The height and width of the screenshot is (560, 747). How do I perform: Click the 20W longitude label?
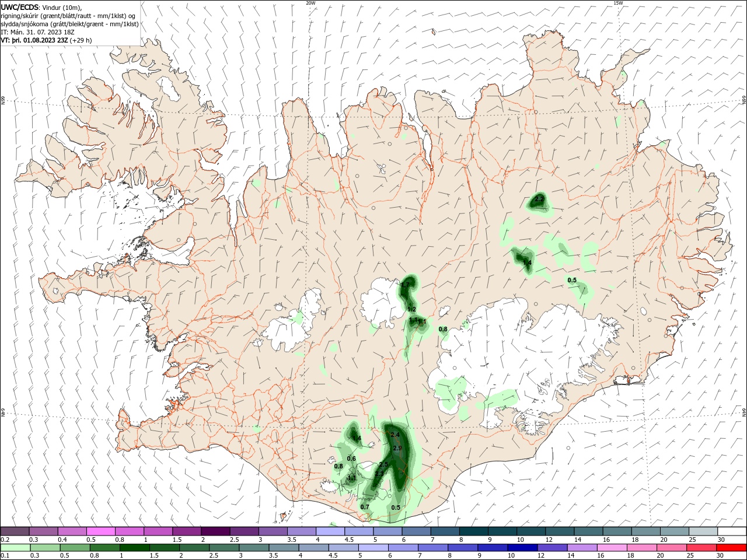(310, 3)
